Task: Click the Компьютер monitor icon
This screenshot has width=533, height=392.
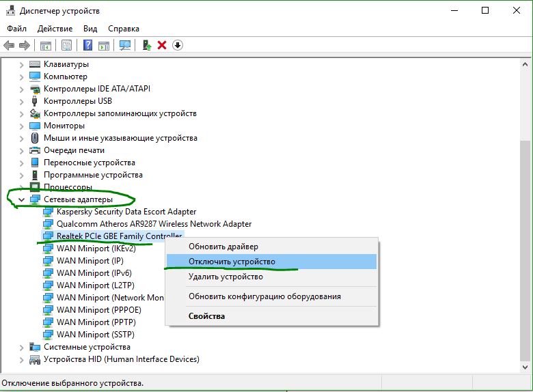Action: tap(35, 76)
